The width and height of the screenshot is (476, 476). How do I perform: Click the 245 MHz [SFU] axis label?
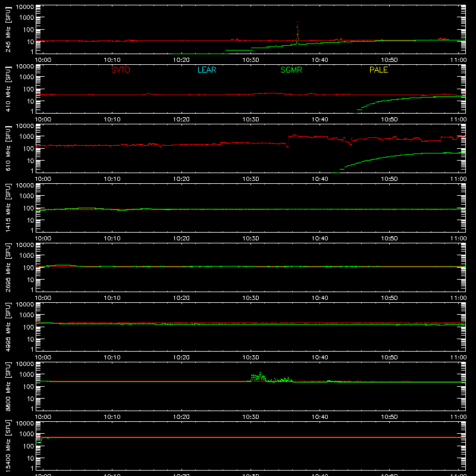tap(8, 30)
